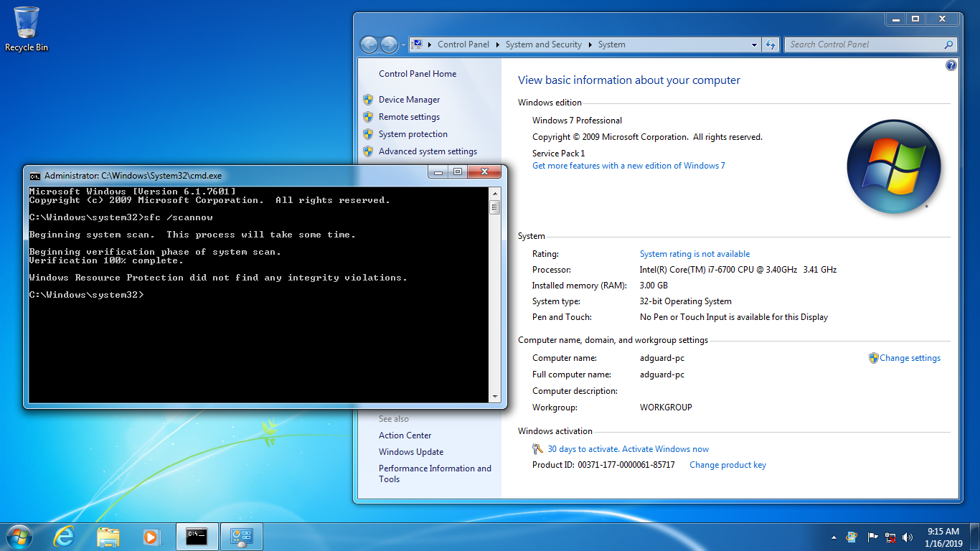980x551 pixels.
Task: Open System protection link
Action: [x=413, y=134]
